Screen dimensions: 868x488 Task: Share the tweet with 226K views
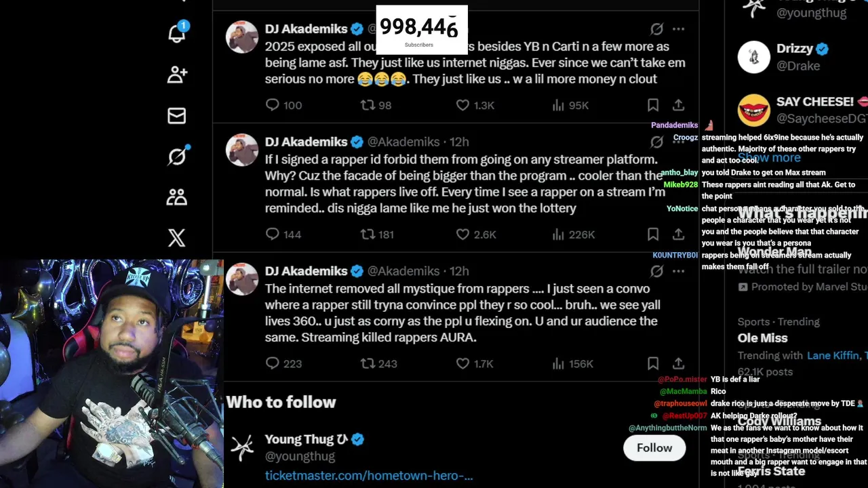678,235
